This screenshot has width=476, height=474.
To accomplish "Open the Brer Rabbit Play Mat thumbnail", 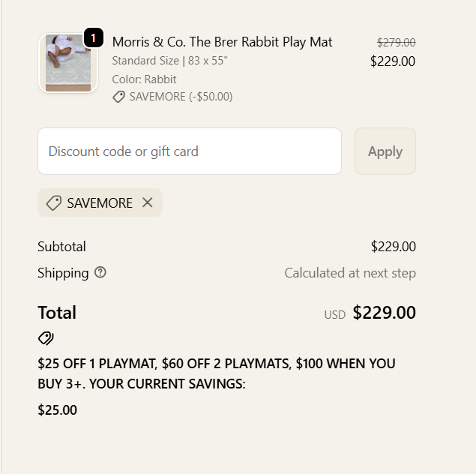I will (67, 63).
